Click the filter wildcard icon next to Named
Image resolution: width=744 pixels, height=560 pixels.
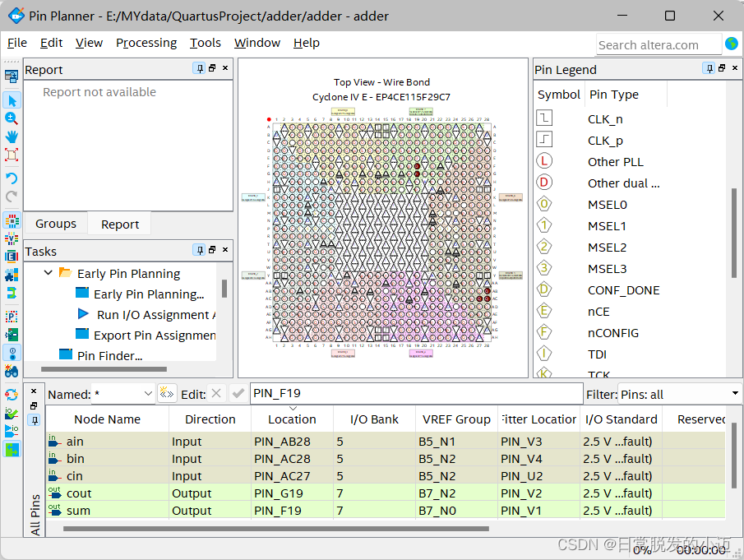coord(167,393)
